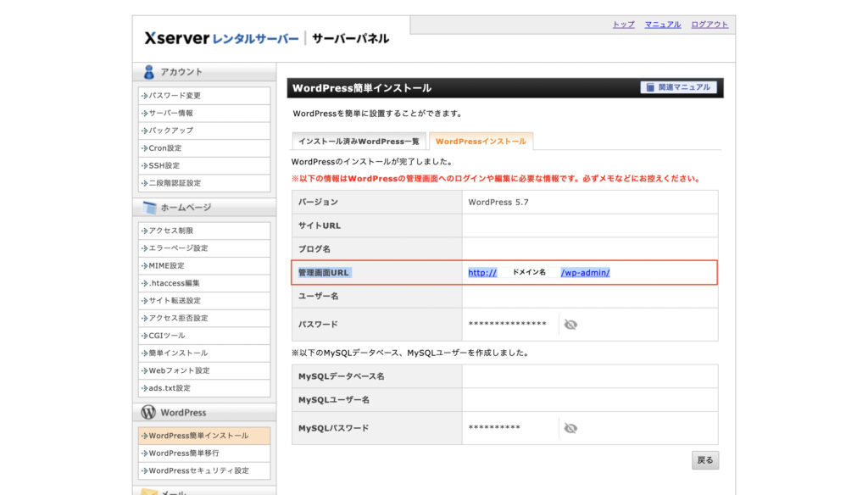Reveal the WordPress password via the eye icon
868x495 pixels.
pyautogui.click(x=570, y=325)
